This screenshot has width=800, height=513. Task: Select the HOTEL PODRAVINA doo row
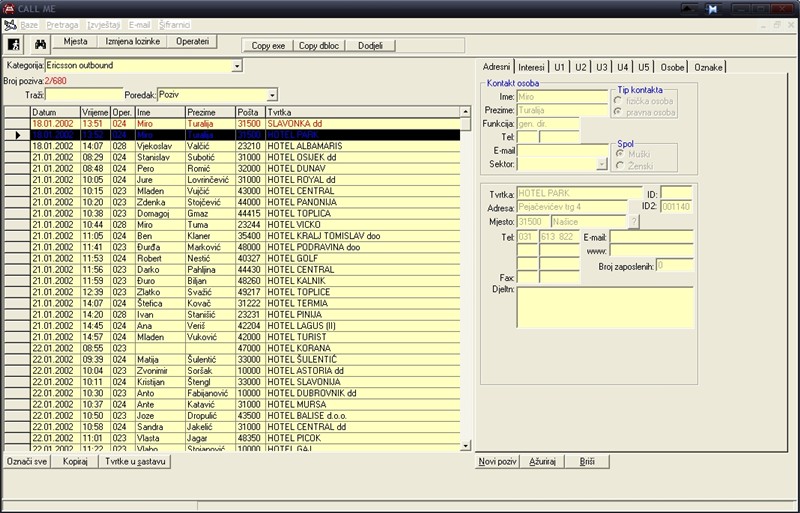[x=232, y=247]
